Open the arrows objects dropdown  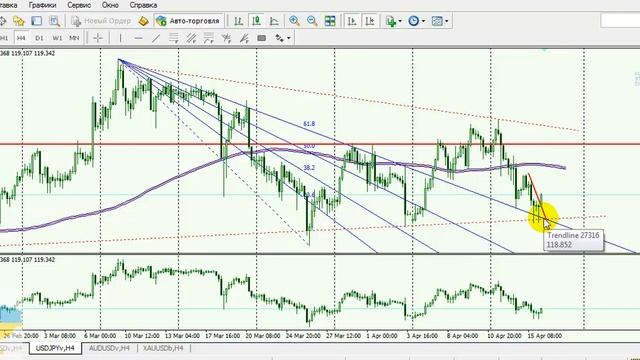point(282,38)
